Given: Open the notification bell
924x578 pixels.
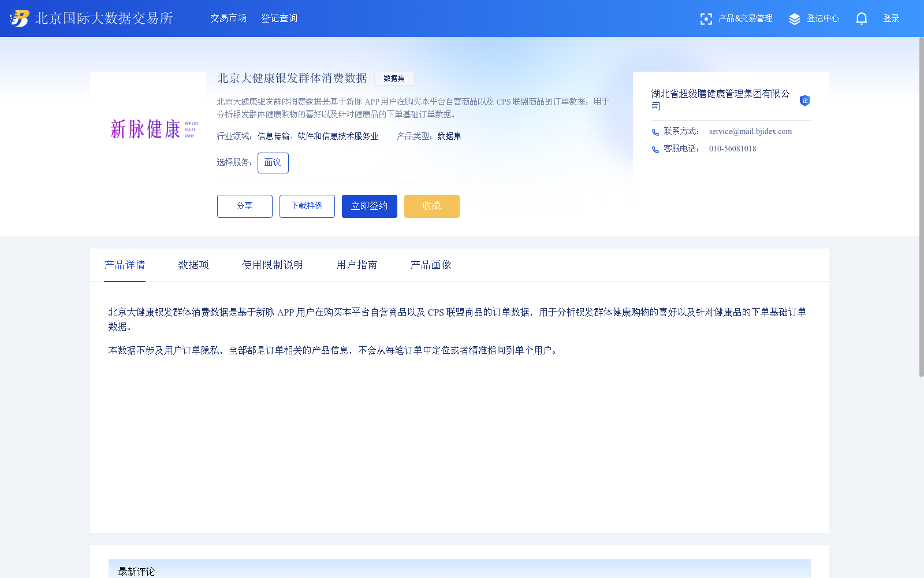Looking at the screenshot, I should point(862,18).
